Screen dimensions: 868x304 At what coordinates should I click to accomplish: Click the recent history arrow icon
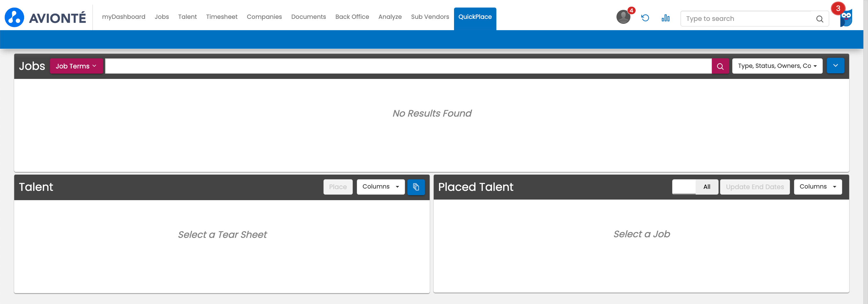point(645,18)
